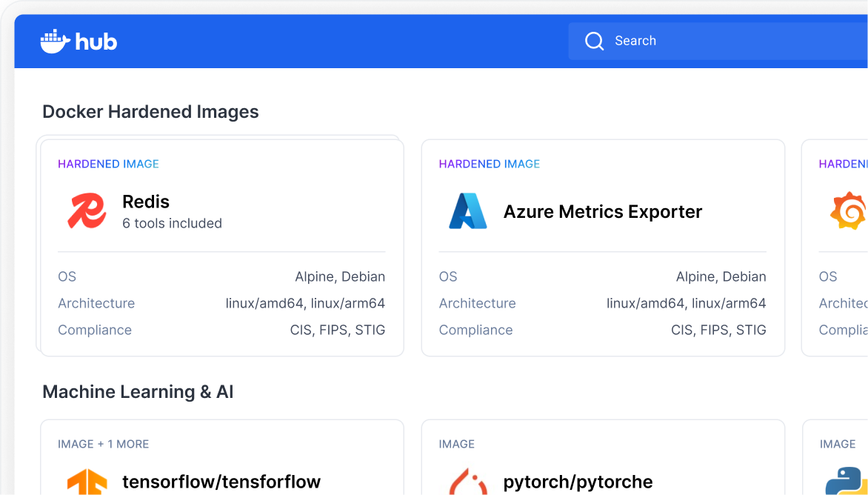Image resolution: width=868 pixels, height=495 pixels.
Task: Click the Architecture label on Redis card
Action: pyautogui.click(x=96, y=303)
